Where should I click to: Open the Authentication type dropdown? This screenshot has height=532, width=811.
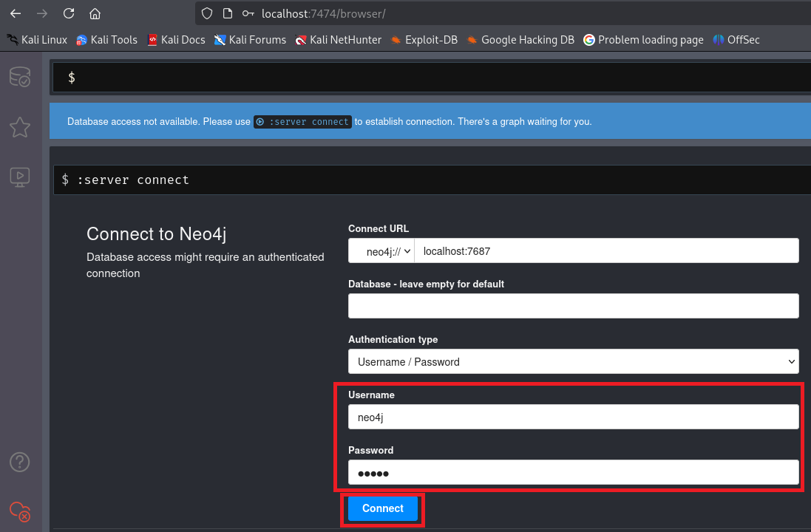[x=573, y=362]
